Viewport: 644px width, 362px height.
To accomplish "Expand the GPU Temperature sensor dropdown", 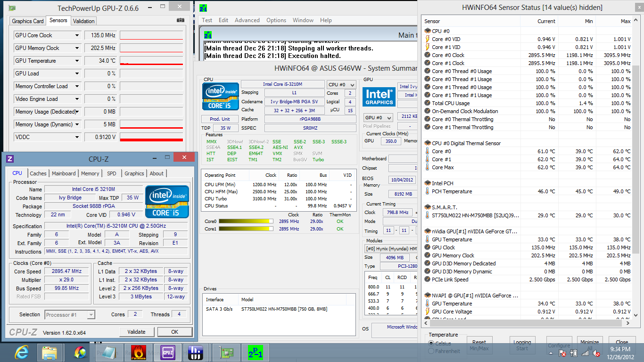I will click(x=77, y=61).
